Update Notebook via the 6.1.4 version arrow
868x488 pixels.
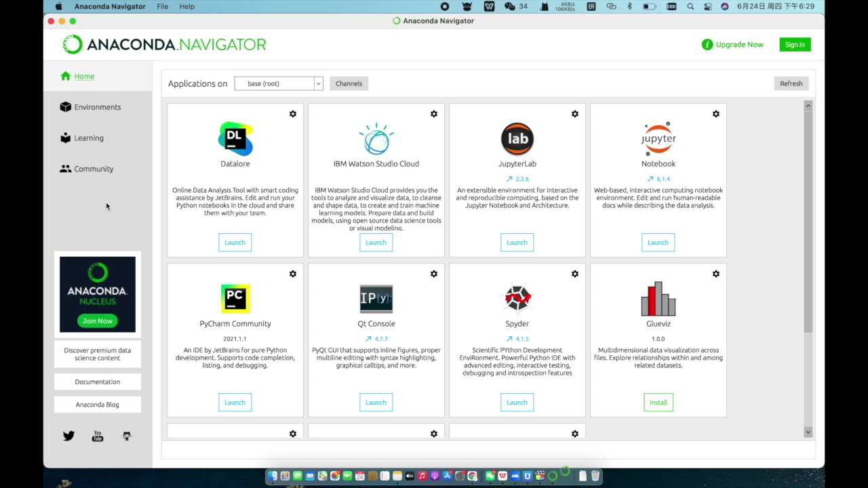658,178
